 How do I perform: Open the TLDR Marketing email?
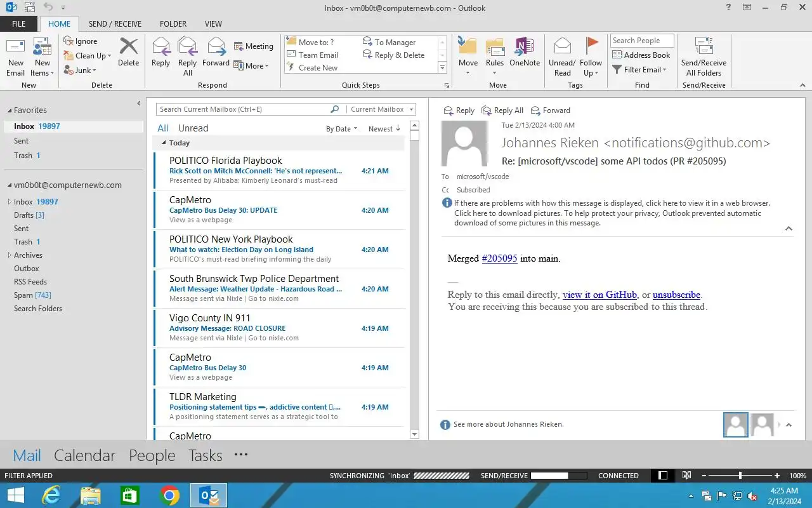pyautogui.click(x=279, y=406)
